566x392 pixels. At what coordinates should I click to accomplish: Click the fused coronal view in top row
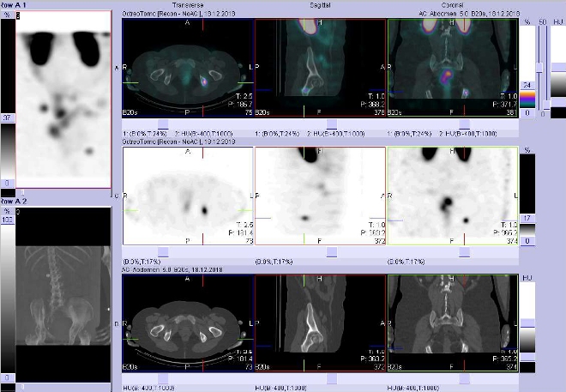(453, 73)
